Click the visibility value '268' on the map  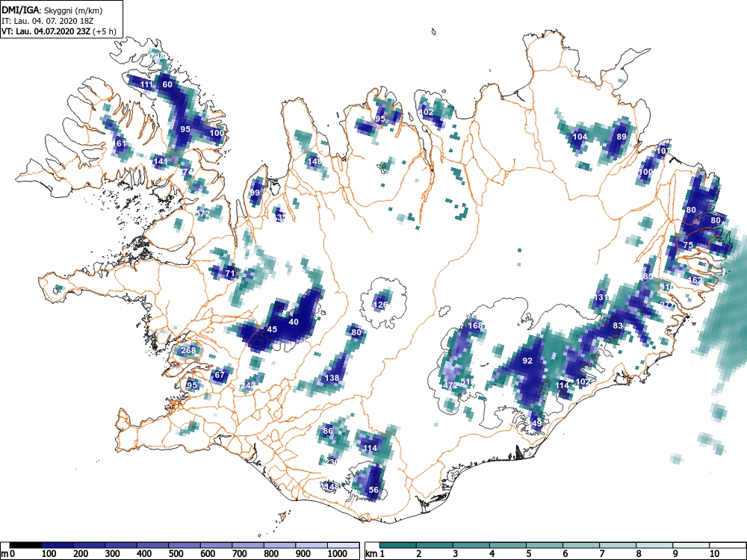tap(189, 350)
